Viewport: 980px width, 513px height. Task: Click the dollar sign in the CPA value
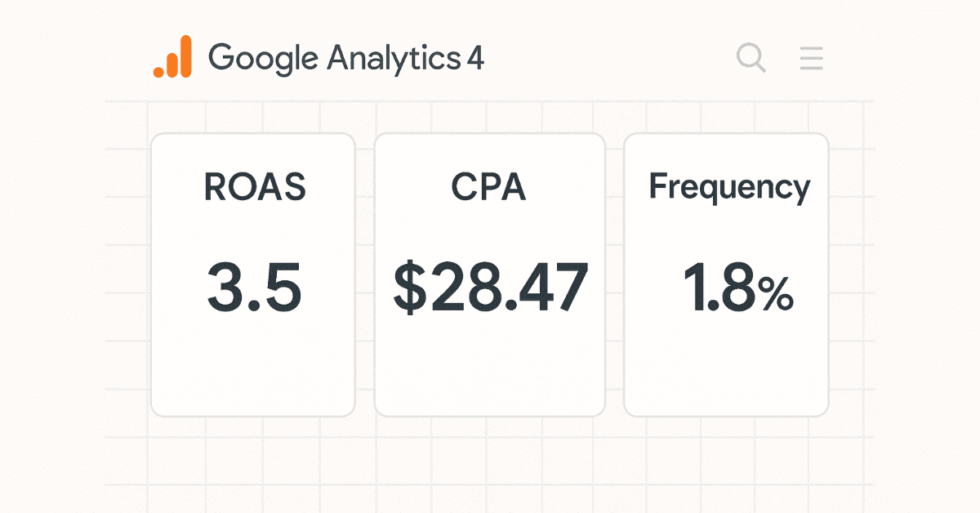pos(409,289)
